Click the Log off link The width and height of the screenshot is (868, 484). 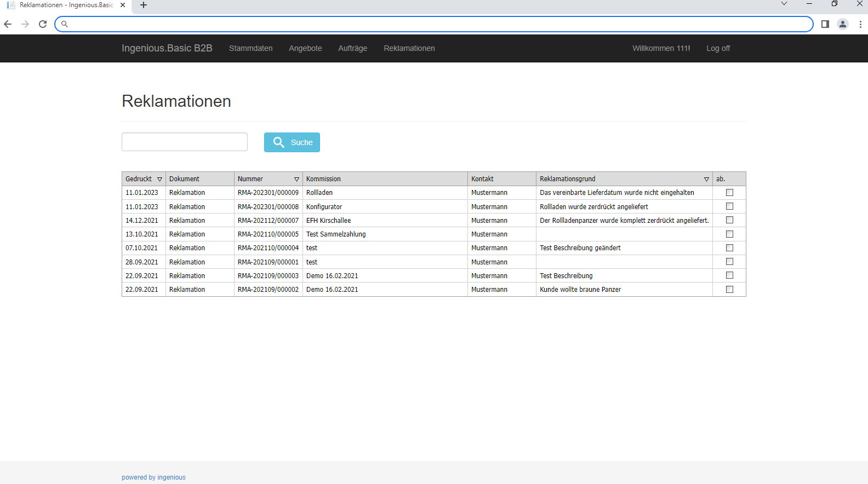click(718, 48)
